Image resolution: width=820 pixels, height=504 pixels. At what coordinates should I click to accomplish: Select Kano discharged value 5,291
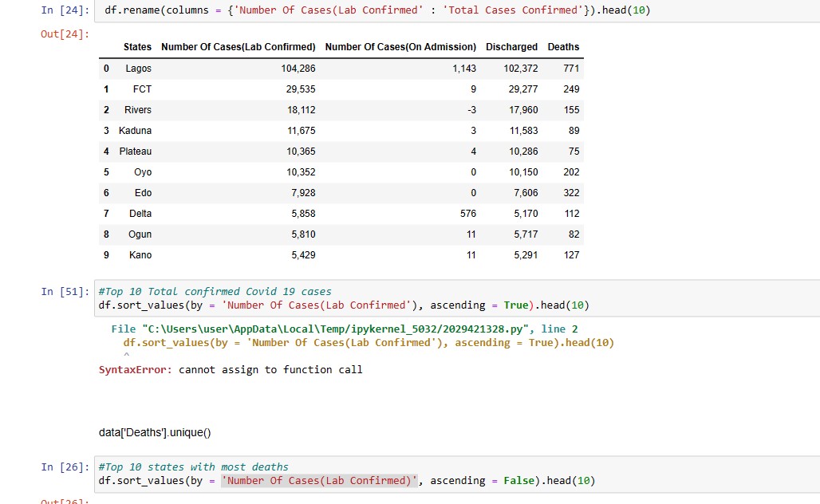pos(526,255)
